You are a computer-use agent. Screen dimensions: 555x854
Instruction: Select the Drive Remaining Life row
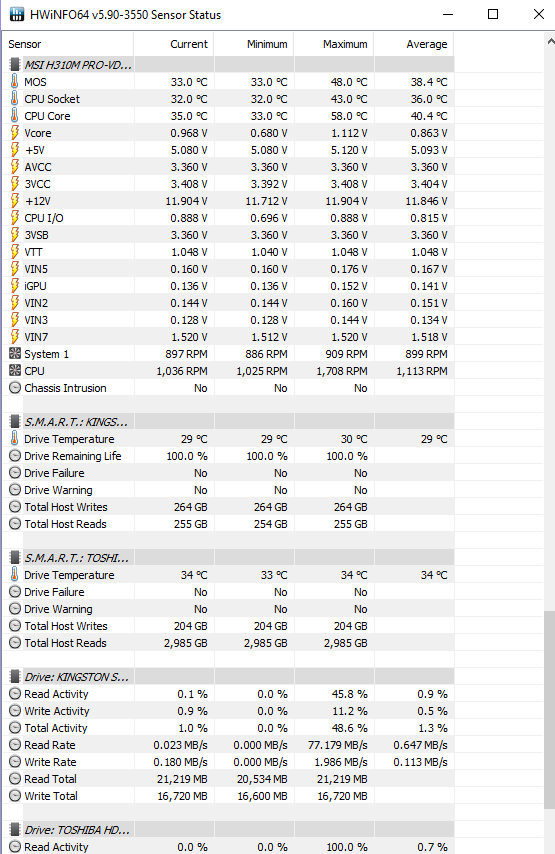[x=229, y=456]
